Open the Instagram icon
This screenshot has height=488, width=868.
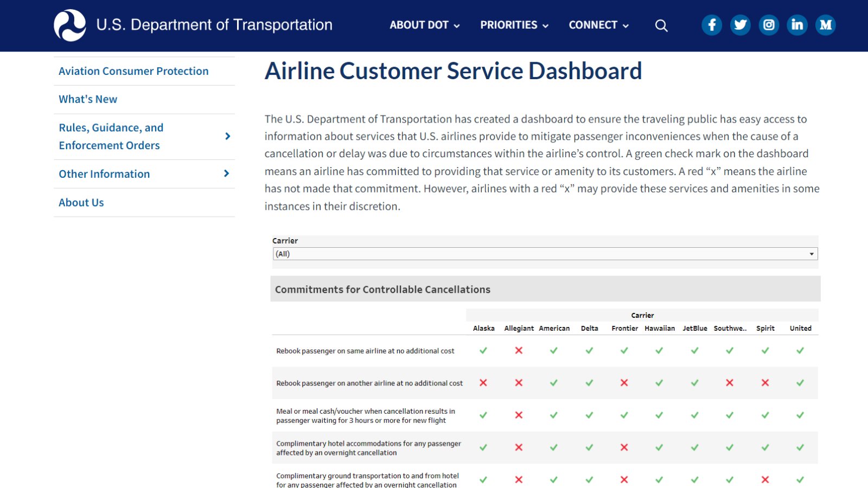[769, 25]
